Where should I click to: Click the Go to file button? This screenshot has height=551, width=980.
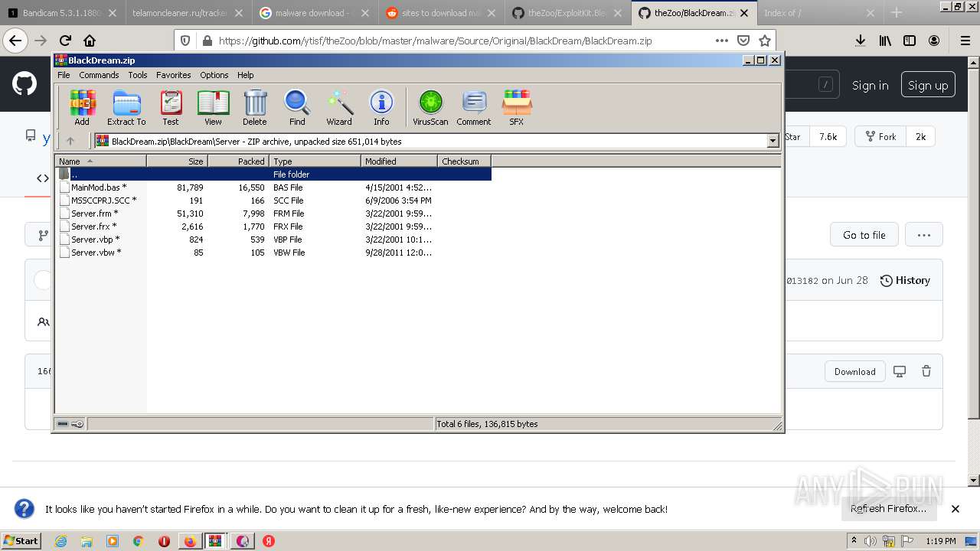[864, 235]
